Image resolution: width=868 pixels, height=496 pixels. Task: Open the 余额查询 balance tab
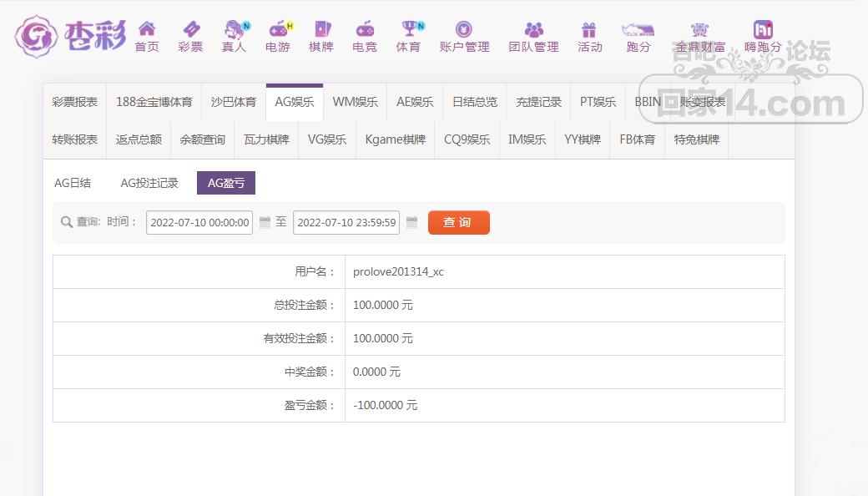click(x=202, y=139)
